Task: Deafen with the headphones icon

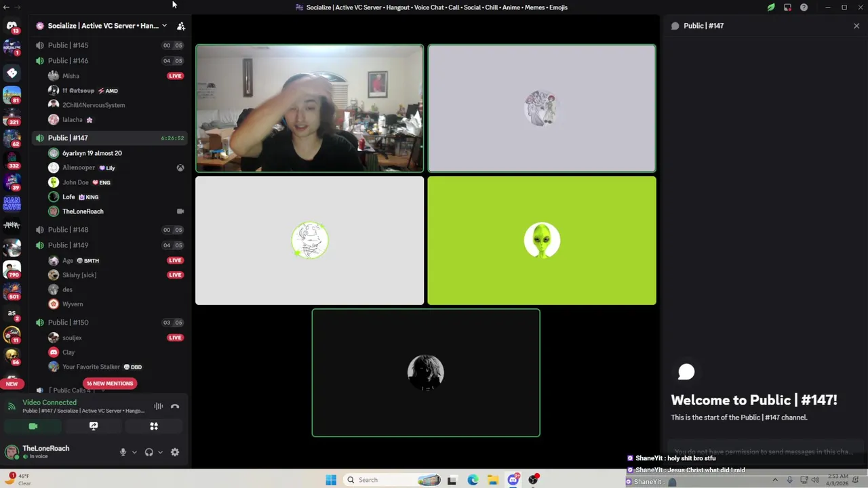Action: (x=149, y=452)
